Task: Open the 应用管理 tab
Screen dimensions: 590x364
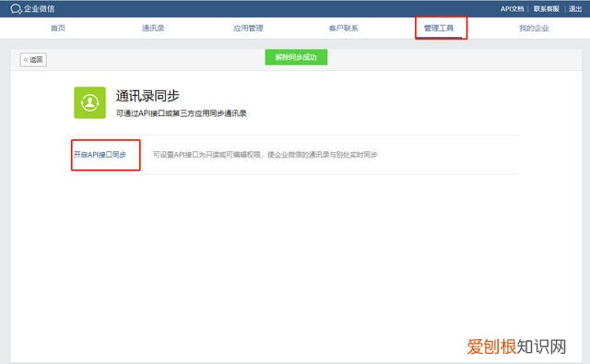Action: tap(248, 29)
